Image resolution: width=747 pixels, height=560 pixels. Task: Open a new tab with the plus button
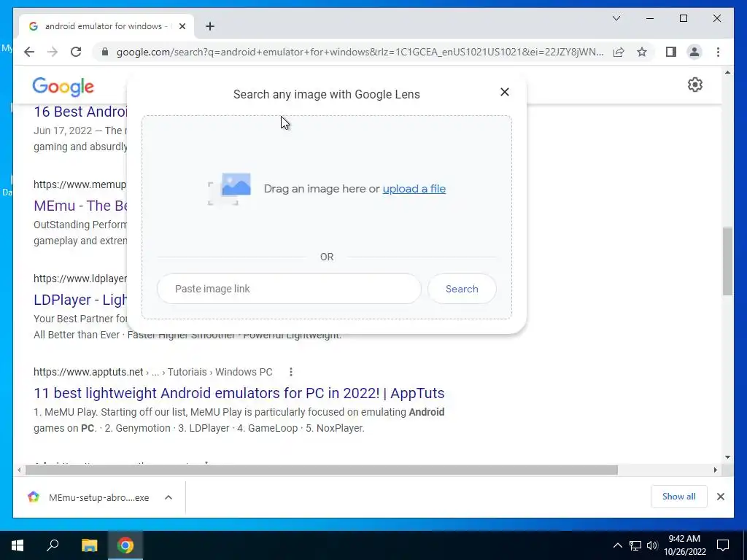click(209, 26)
